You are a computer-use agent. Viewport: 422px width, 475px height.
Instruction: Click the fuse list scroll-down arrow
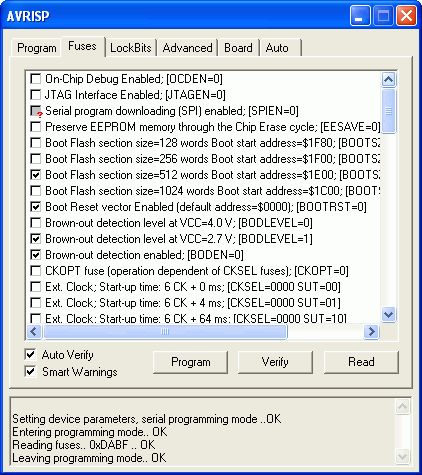coord(388,314)
